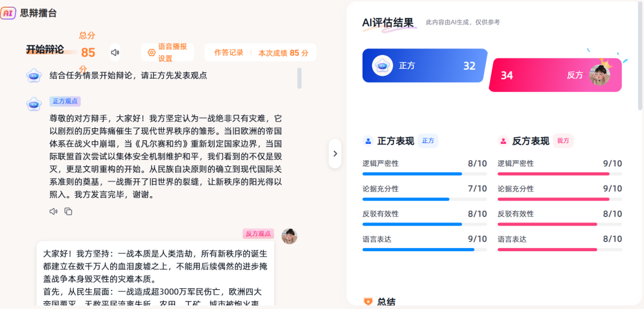644x309 pixels.
Task: Click 本次成绩 85 分 score label
Action: 283,52
